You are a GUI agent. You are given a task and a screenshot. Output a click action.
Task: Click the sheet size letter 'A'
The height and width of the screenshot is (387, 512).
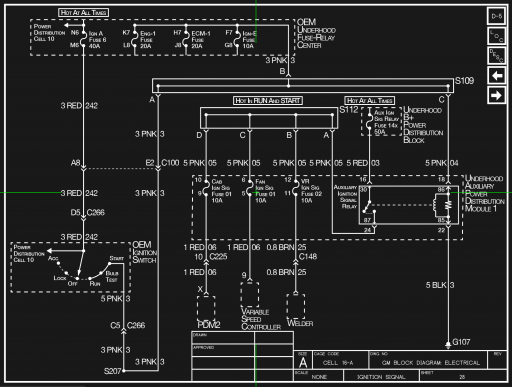[303, 362]
